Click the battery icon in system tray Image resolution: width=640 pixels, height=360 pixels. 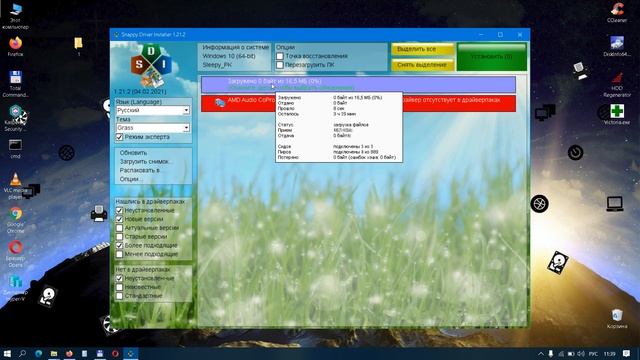click(571, 353)
